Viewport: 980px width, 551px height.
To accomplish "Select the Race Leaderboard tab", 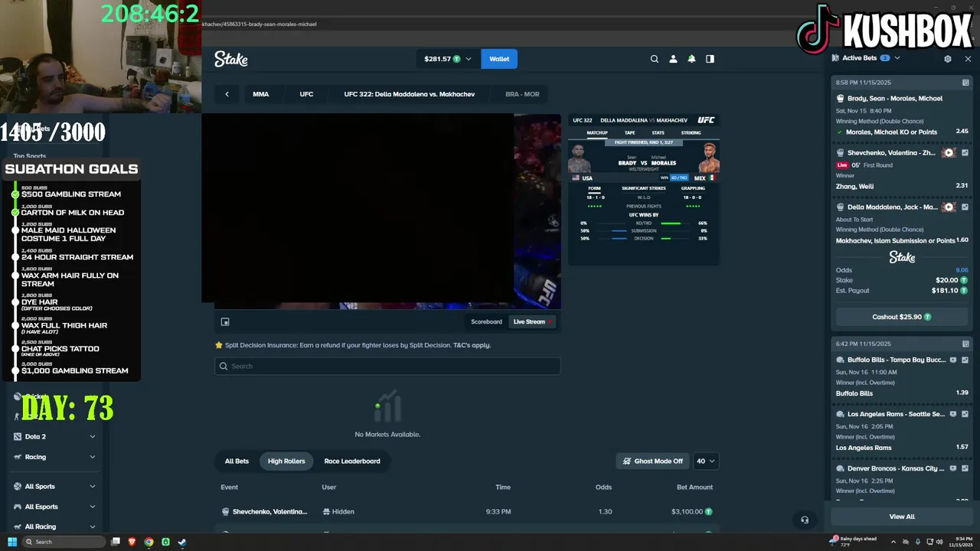I will tap(352, 461).
